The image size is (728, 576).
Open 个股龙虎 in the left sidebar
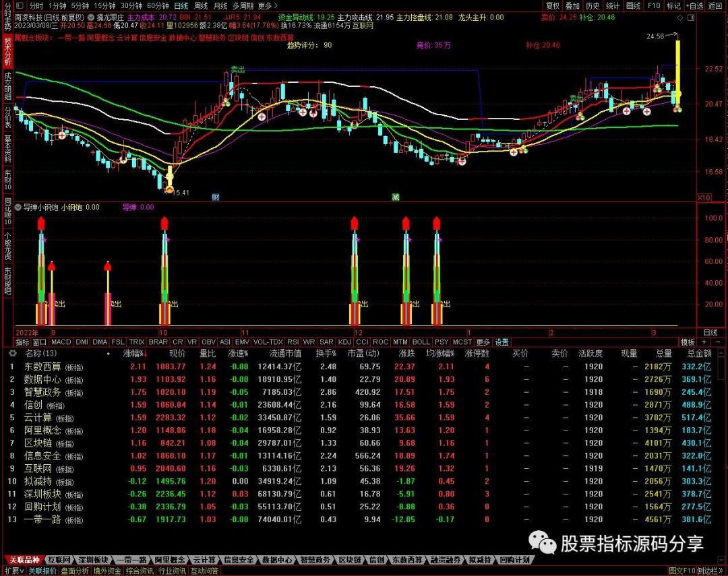point(8,246)
